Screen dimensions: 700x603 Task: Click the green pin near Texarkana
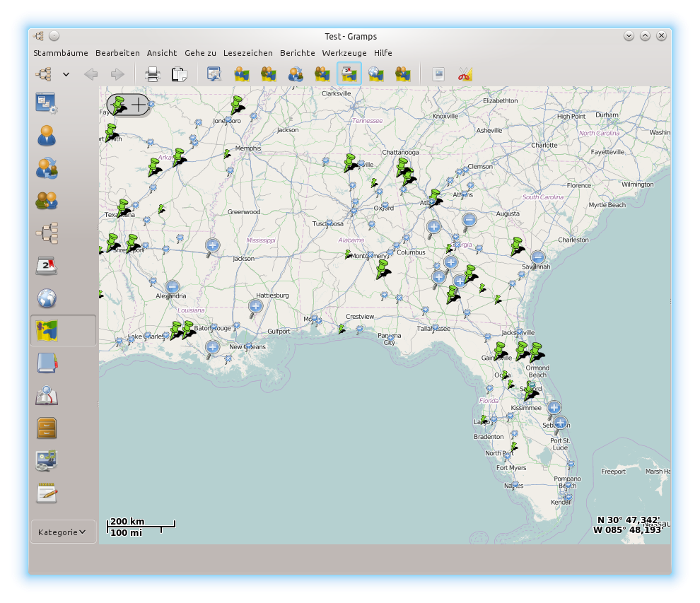click(x=123, y=208)
